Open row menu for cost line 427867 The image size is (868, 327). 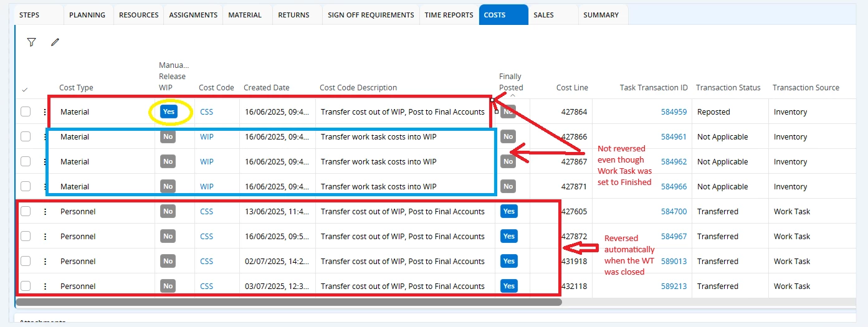(45, 162)
